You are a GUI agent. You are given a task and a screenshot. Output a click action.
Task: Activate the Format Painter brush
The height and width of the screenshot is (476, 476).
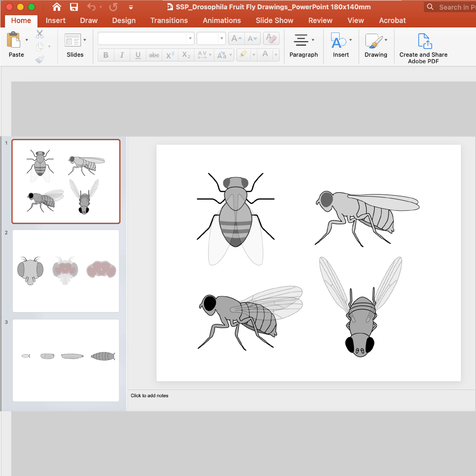click(40, 59)
